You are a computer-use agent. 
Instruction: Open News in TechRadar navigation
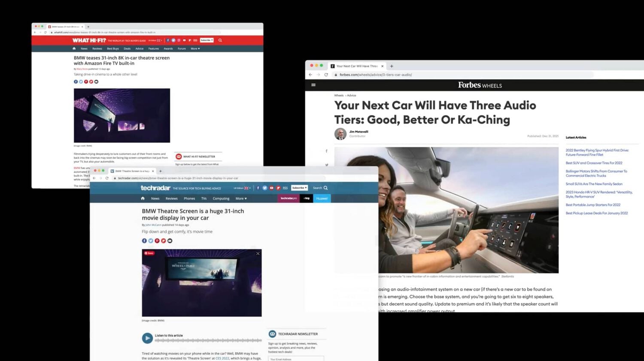(155, 199)
